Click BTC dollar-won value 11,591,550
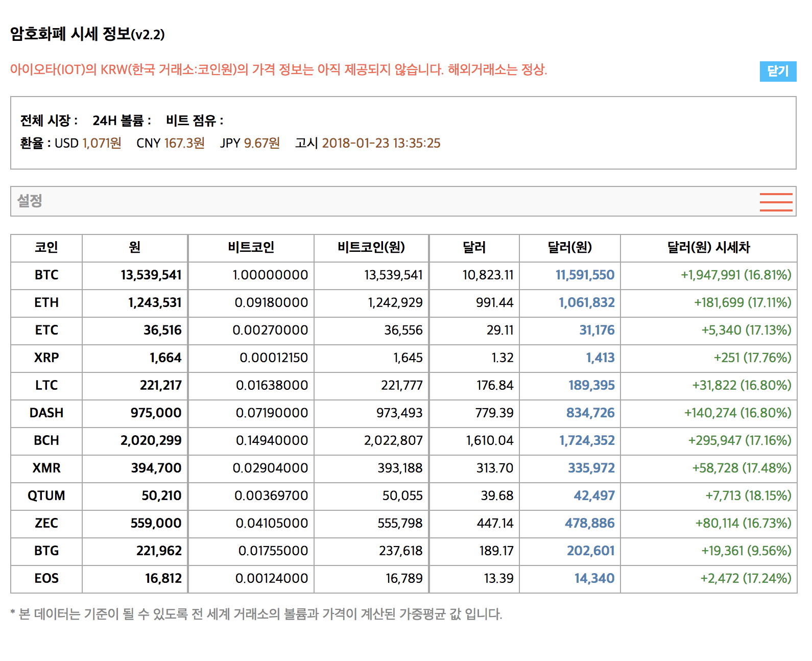 (x=585, y=275)
